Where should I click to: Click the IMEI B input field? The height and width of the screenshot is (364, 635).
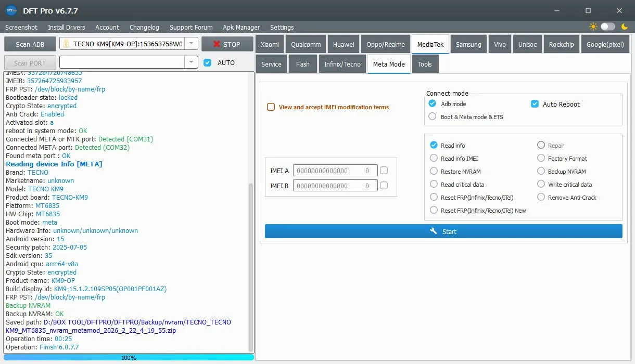click(x=335, y=185)
